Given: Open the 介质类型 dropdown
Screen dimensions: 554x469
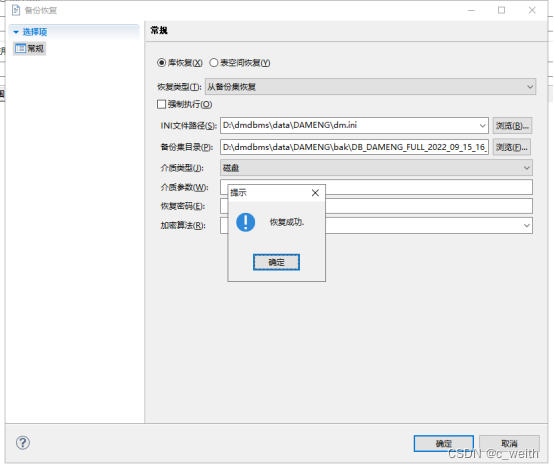Looking at the screenshot, I should click(x=376, y=168).
